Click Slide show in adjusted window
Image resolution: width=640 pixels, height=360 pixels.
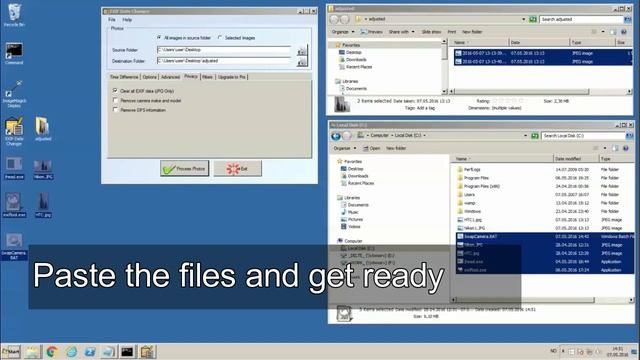click(431, 32)
